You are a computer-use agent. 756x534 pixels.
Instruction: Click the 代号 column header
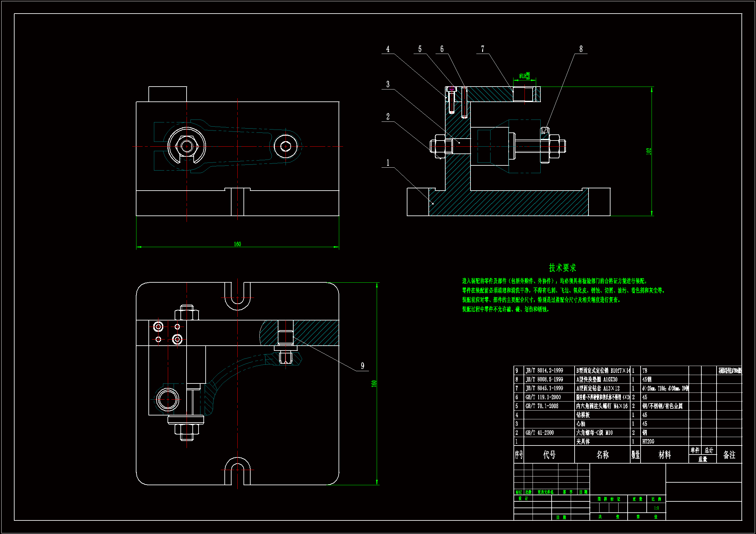549,455
